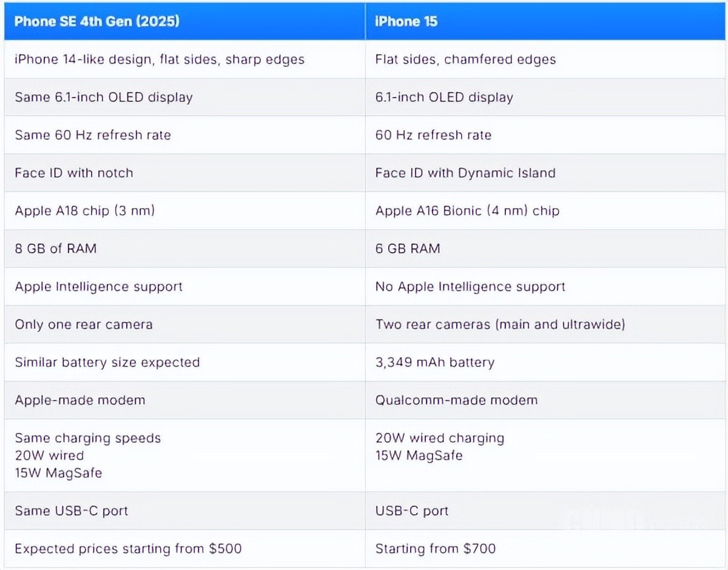Viewport: 728px width, 570px height.
Task: Click the "Apple A16 Bionic (4 nm) chip" text
Action: [467, 211]
